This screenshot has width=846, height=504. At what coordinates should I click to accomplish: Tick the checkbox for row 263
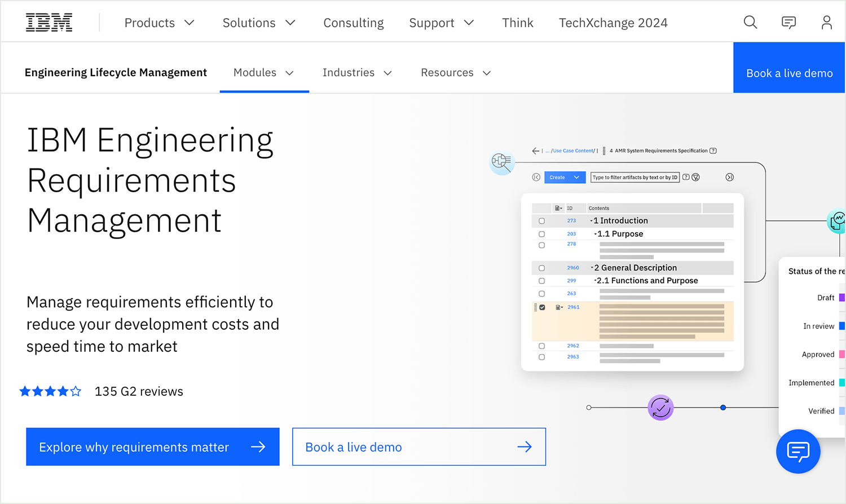tap(541, 294)
